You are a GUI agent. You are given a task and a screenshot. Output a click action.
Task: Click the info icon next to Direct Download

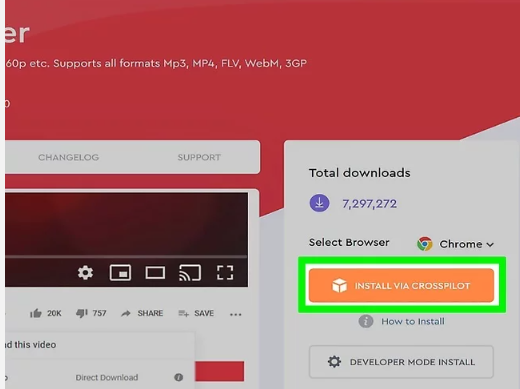coord(179,377)
